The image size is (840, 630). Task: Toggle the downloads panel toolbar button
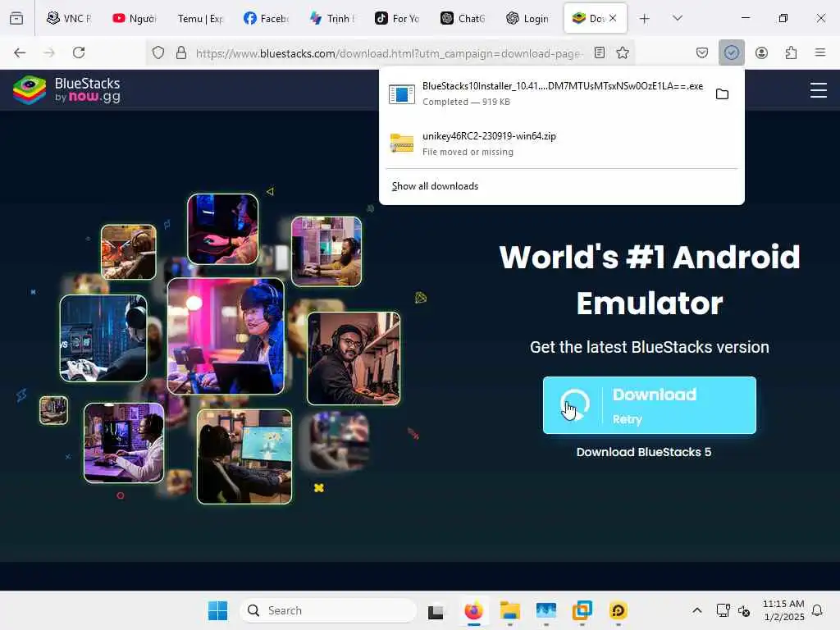click(x=731, y=52)
